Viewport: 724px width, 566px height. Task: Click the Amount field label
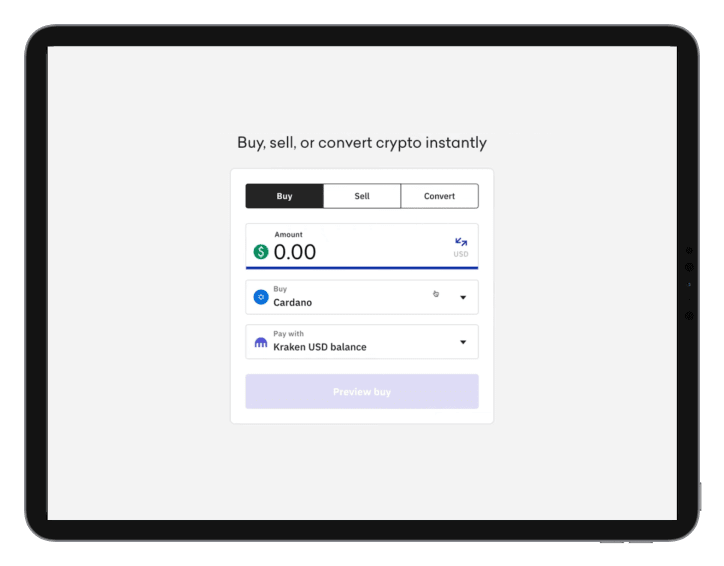coord(288,235)
